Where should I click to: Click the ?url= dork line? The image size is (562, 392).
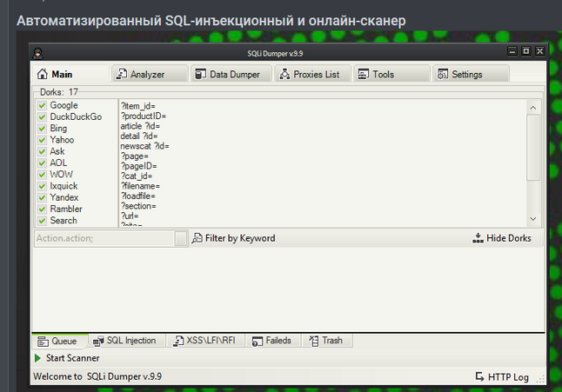(130, 216)
